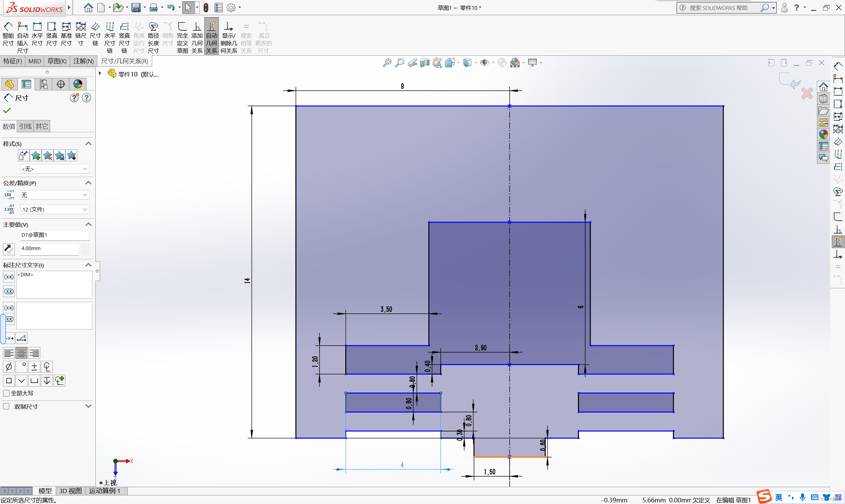Open the 3D 视图 bottom tab
845x504 pixels.
70,491
